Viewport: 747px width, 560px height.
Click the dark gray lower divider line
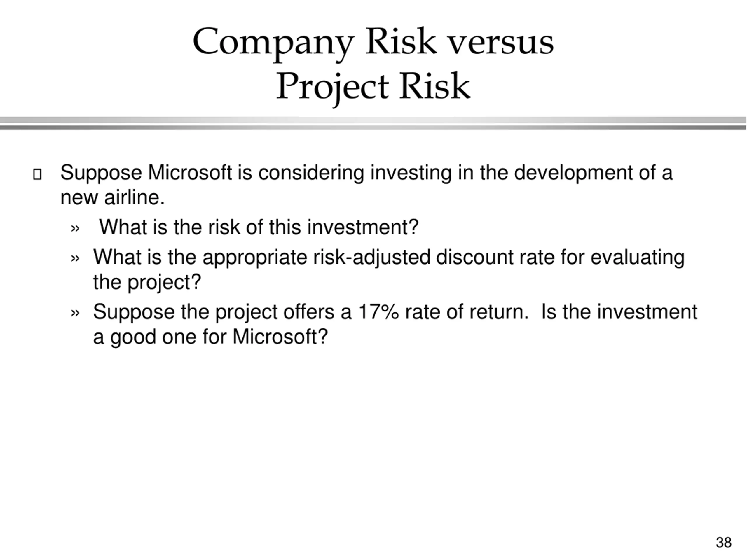pyautogui.click(x=373, y=127)
